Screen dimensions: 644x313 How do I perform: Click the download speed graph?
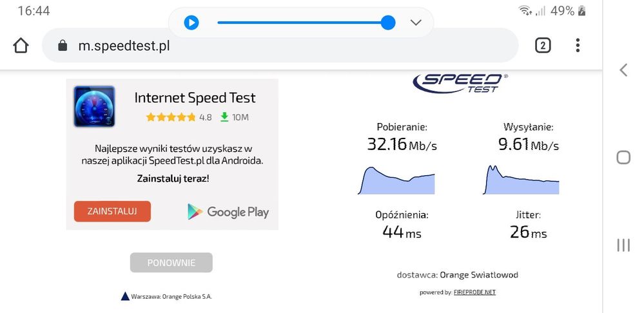(x=396, y=180)
